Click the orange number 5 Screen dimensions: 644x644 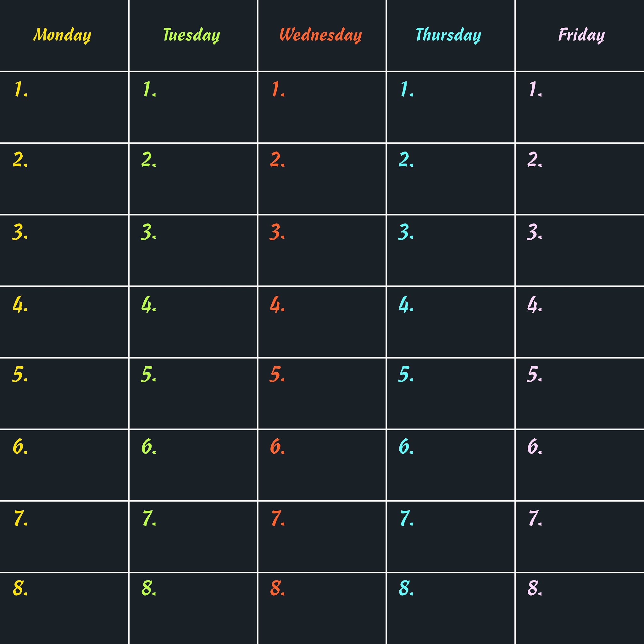click(x=277, y=374)
